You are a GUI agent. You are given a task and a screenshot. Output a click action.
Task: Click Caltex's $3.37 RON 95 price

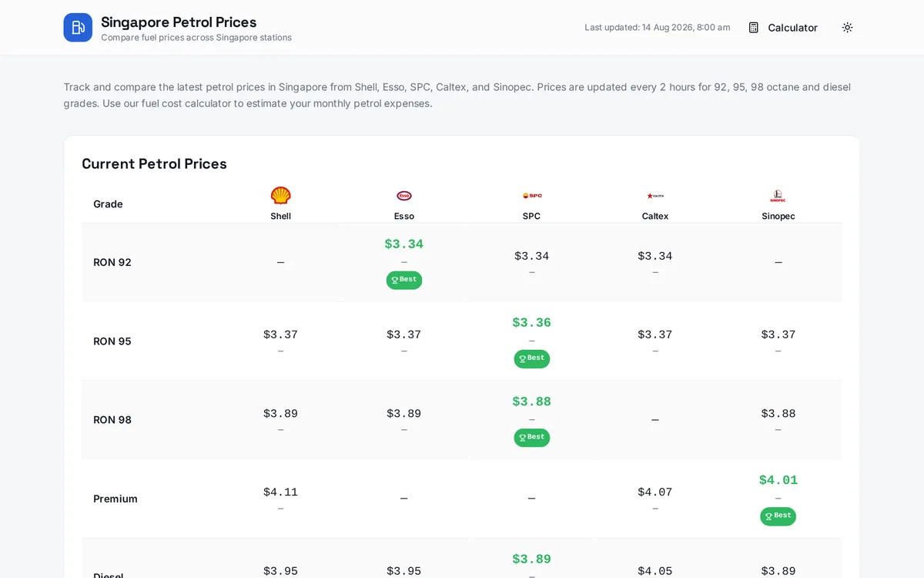(655, 334)
